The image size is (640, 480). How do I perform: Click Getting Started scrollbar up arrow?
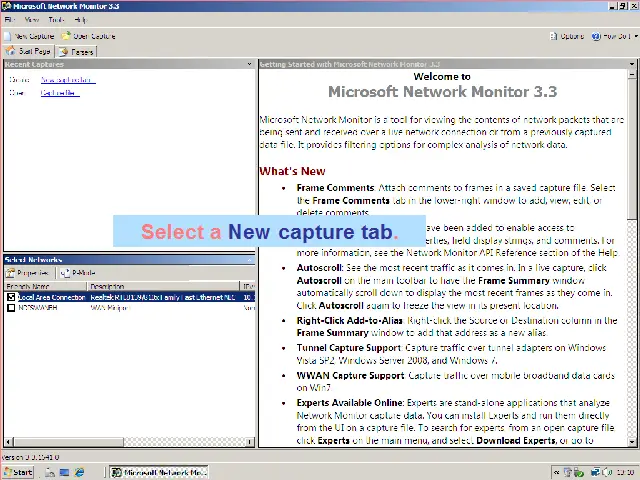pyautogui.click(x=632, y=74)
